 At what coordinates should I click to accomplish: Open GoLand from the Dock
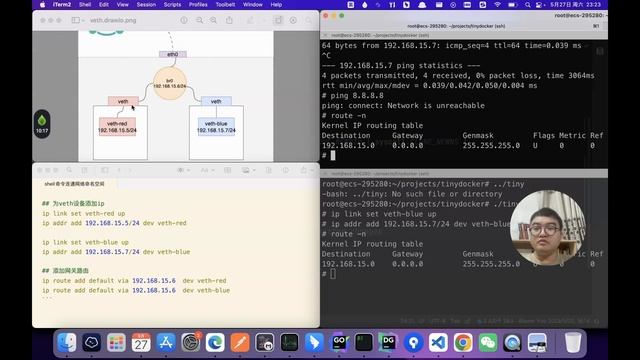coord(339,342)
